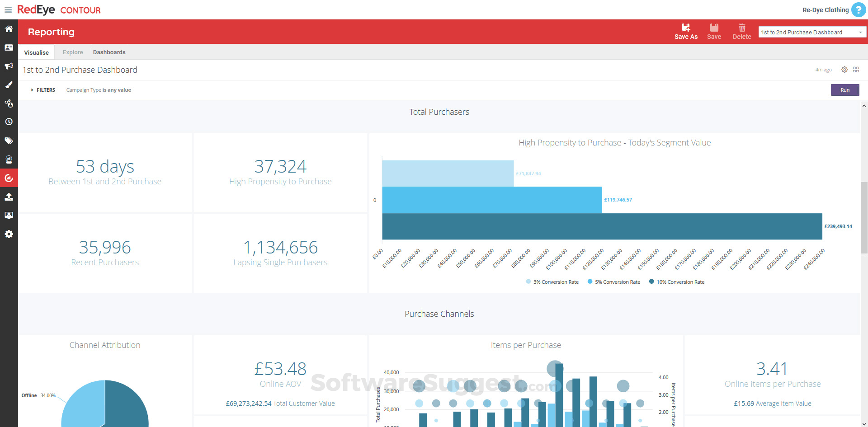Switch to the Dashboards tab
Screen dimensions: 868x427
(x=109, y=52)
